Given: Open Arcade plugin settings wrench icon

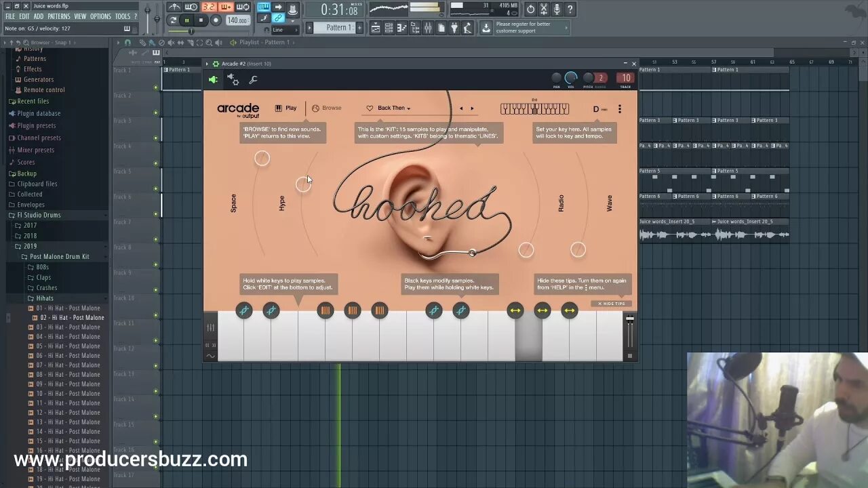Looking at the screenshot, I should click(253, 80).
